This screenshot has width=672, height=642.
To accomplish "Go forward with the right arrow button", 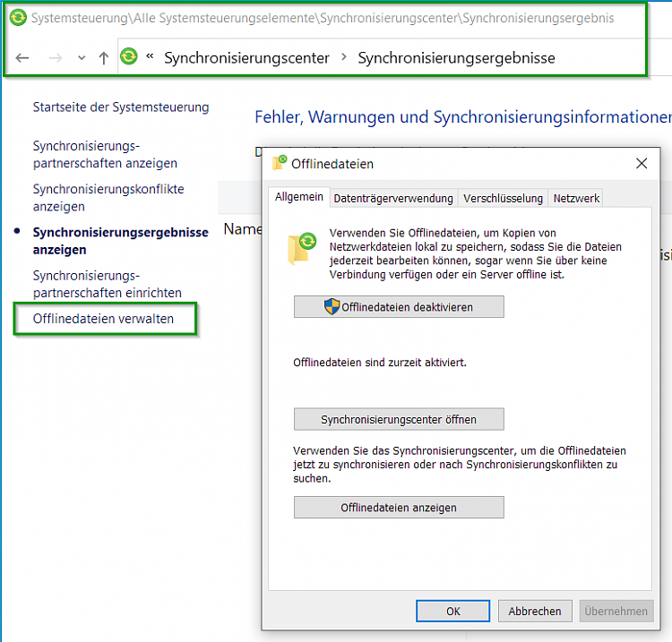I will click(x=56, y=57).
